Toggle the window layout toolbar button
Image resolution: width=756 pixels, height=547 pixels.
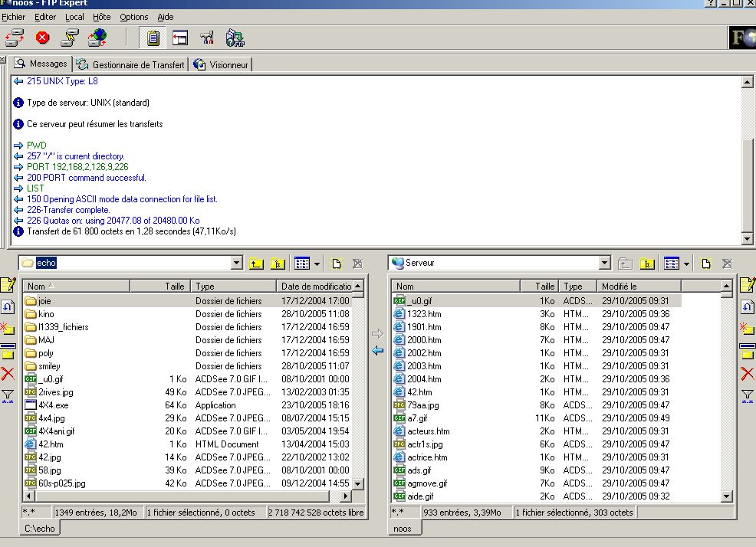click(x=179, y=38)
